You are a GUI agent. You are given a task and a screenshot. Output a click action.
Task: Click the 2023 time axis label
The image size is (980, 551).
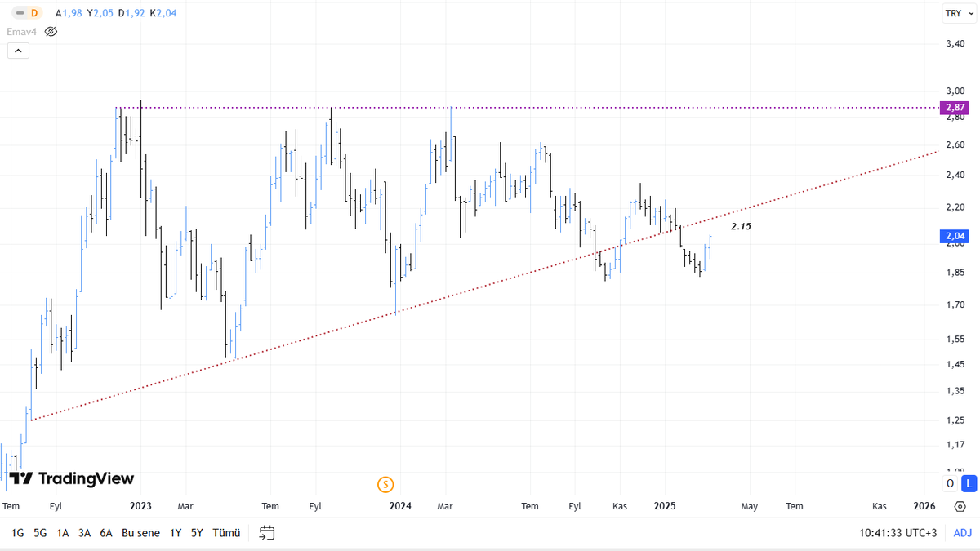(x=140, y=506)
